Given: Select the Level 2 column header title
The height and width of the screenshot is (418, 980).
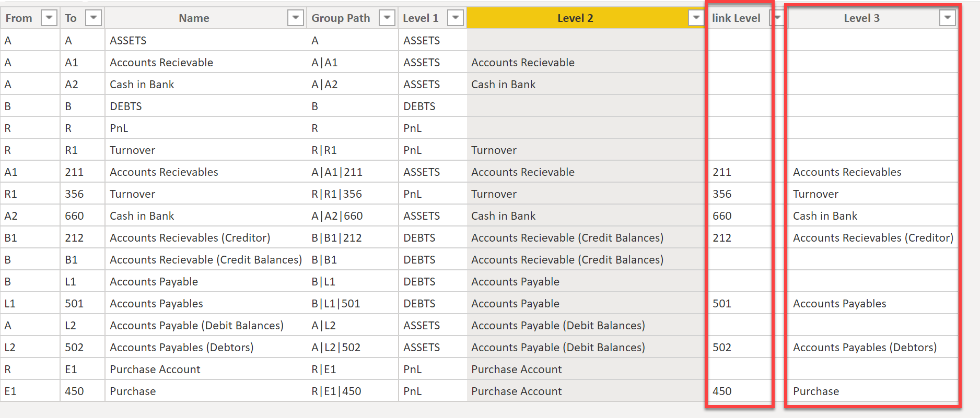Looking at the screenshot, I should [x=575, y=18].
